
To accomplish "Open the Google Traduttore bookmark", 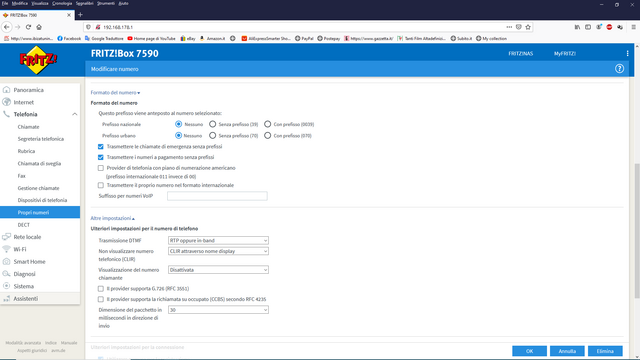I will coord(104,38).
